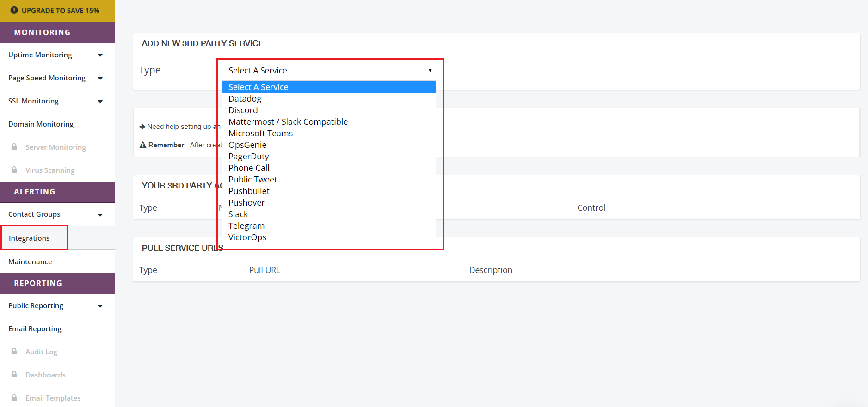Expand the Uptime Monitoring submenu arrow
This screenshot has height=407, width=868.
pos(100,55)
